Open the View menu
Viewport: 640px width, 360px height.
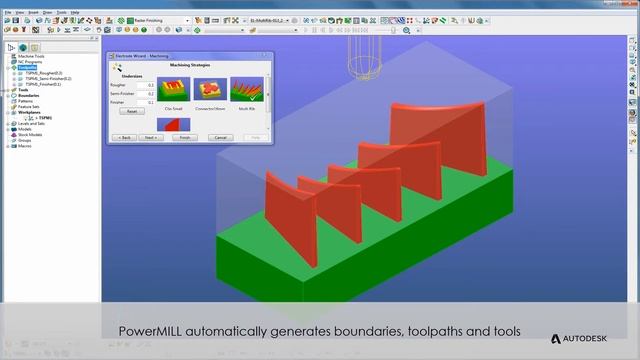[20, 13]
